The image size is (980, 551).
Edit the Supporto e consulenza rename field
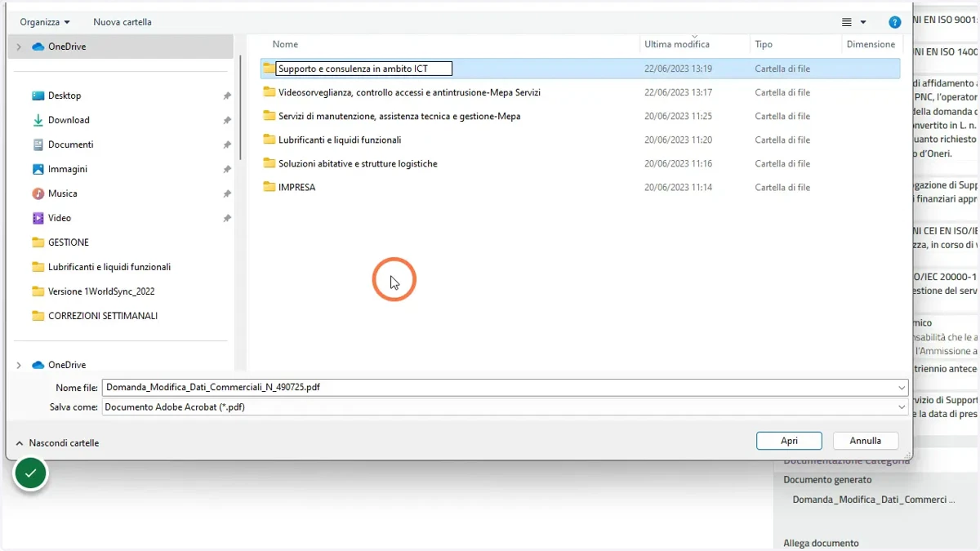tap(363, 69)
